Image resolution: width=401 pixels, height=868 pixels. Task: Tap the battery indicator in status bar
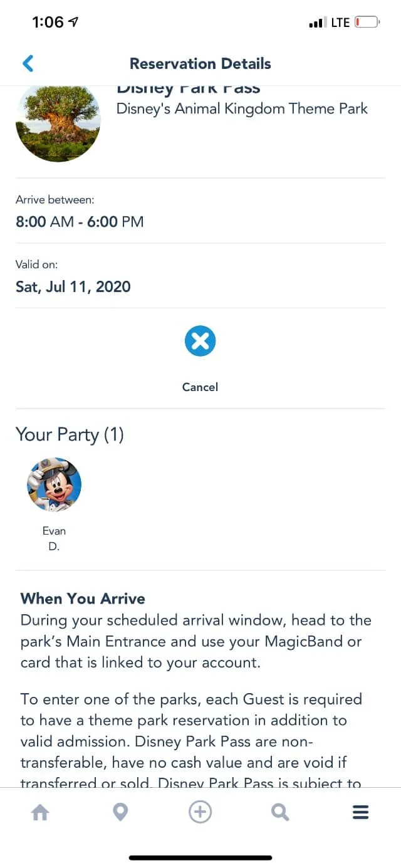(x=367, y=23)
